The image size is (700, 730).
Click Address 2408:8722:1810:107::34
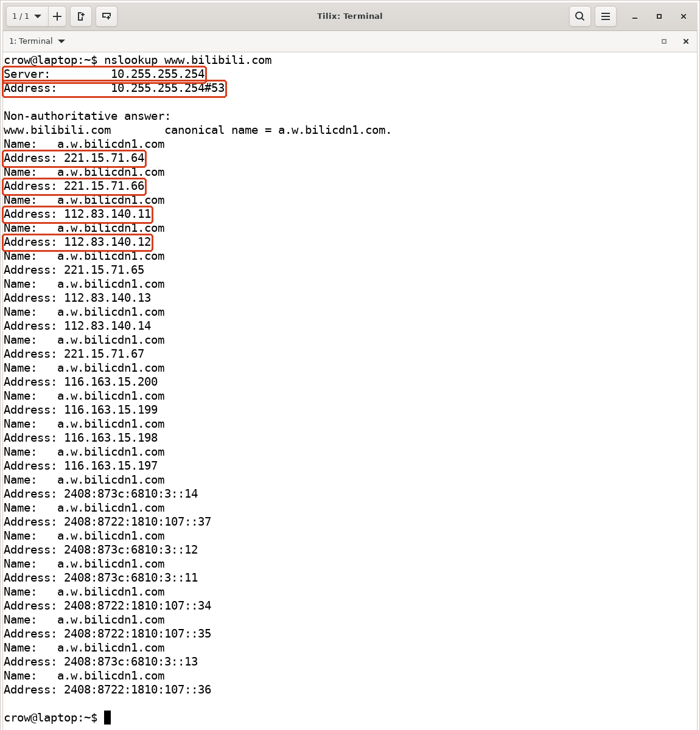tap(108, 606)
